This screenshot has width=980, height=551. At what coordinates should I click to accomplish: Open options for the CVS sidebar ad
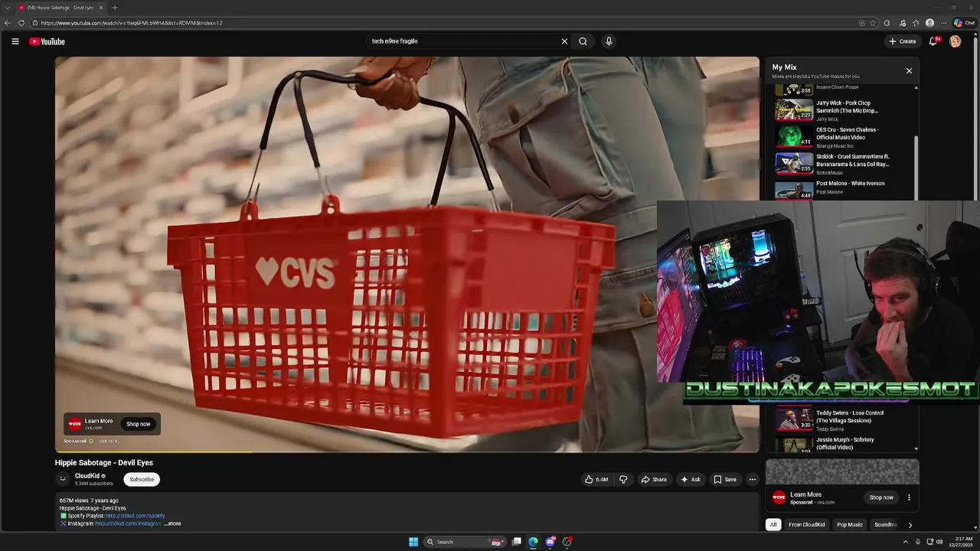pos(909,497)
